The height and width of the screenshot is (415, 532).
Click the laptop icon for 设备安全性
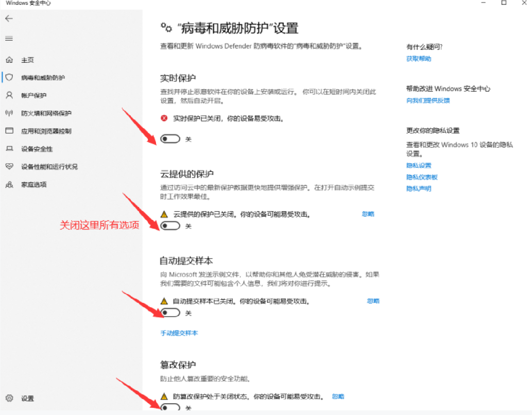[9, 149]
